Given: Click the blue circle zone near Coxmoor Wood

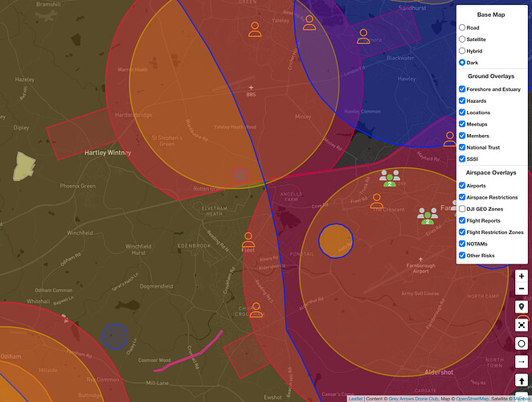Looking at the screenshot, I should (x=115, y=336).
